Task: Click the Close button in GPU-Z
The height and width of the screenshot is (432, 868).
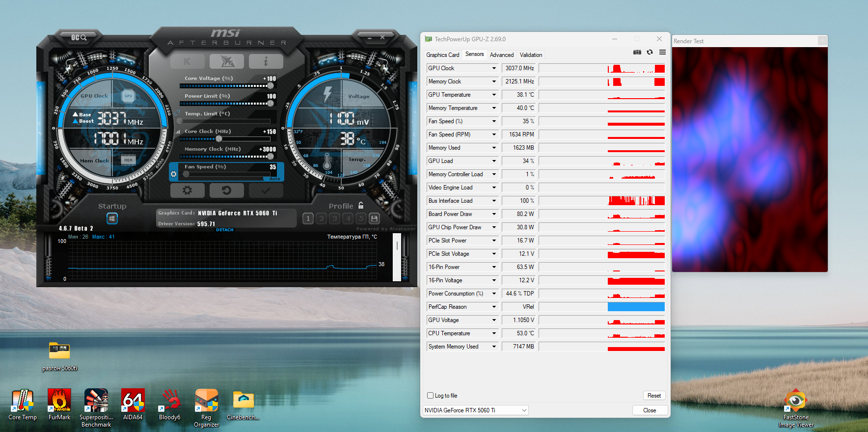Action: pos(650,410)
